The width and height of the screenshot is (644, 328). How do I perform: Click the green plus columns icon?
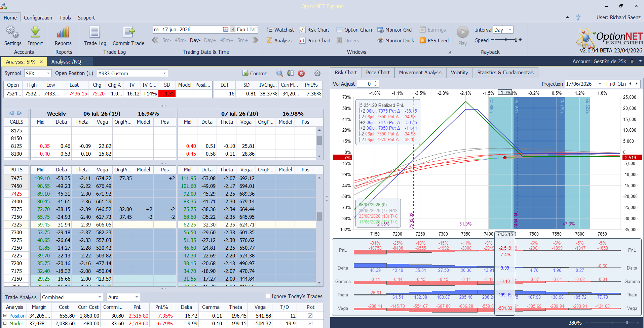point(291,73)
